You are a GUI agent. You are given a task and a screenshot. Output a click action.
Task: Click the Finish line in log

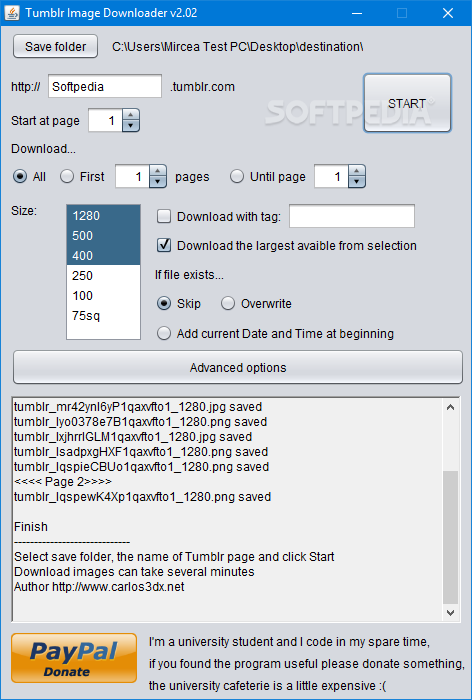(31, 527)
